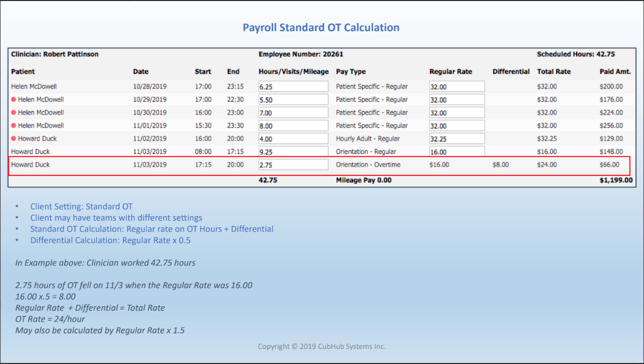The width and height of the screenshot is (644, 364).
Task: Select the Date column header
Action: coord(141,71)
